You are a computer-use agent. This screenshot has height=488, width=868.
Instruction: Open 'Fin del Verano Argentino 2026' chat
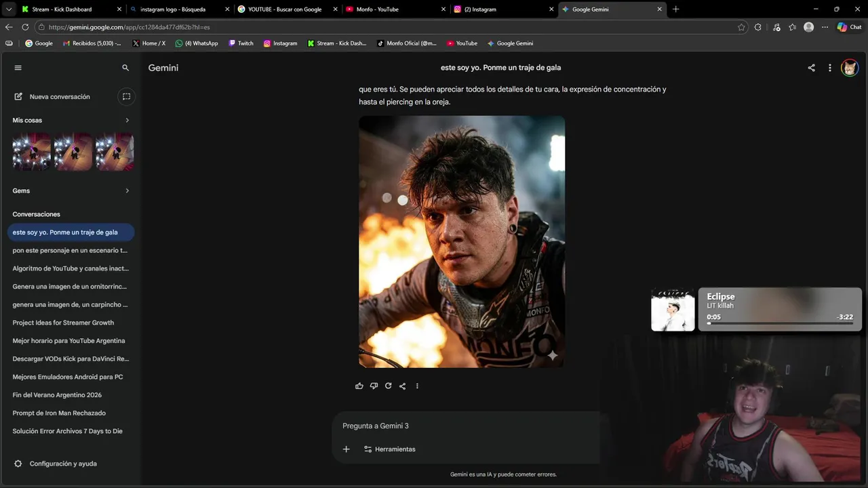tap(71, 395)
